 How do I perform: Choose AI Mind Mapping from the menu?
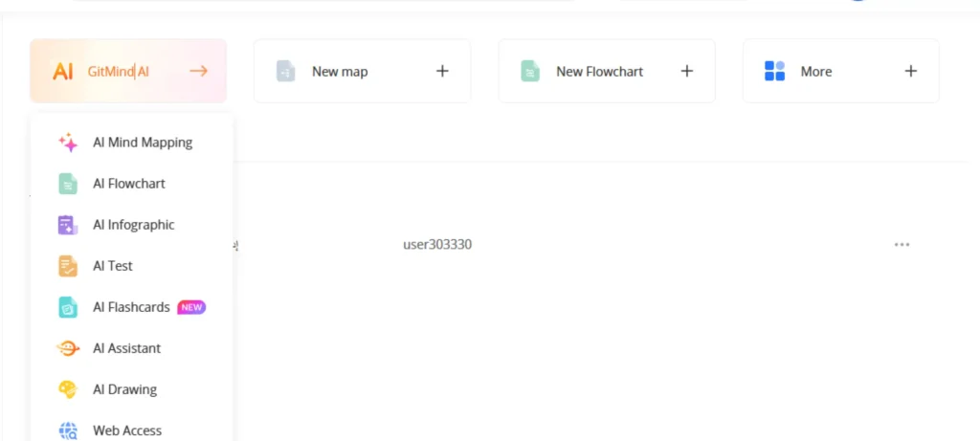[131, 143]
